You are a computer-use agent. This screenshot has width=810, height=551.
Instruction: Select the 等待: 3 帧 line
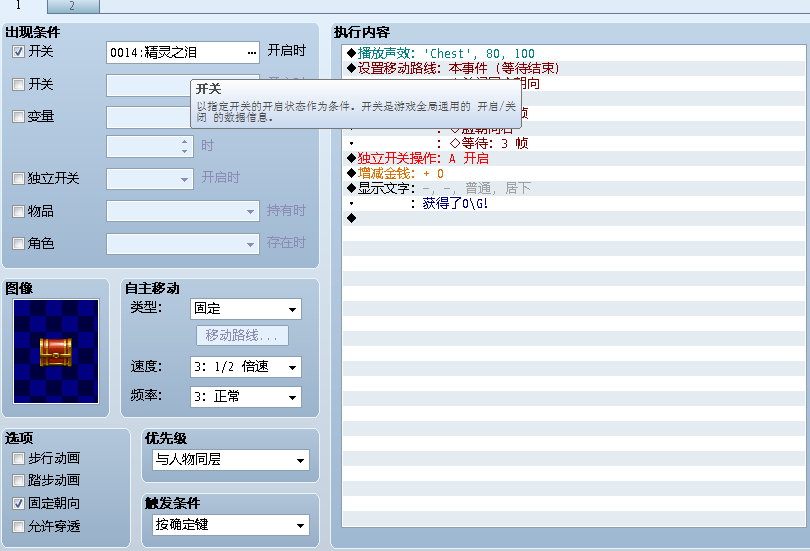point(574,143)
